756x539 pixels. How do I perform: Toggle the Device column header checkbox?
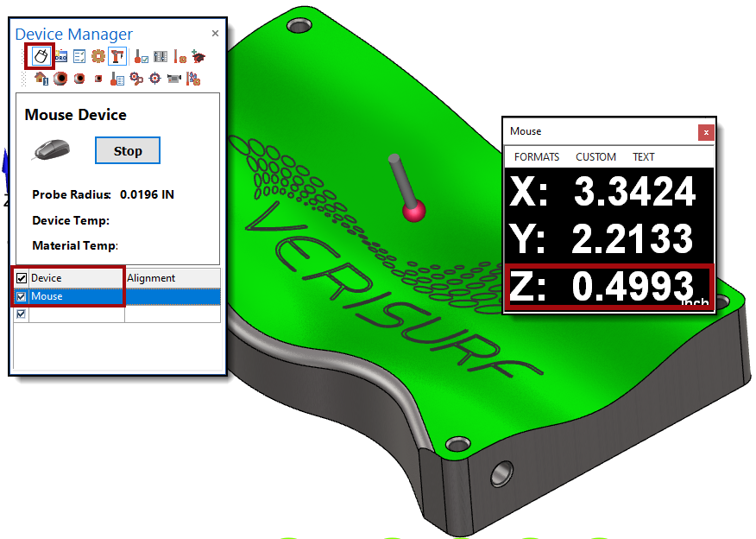click(22, 278)
